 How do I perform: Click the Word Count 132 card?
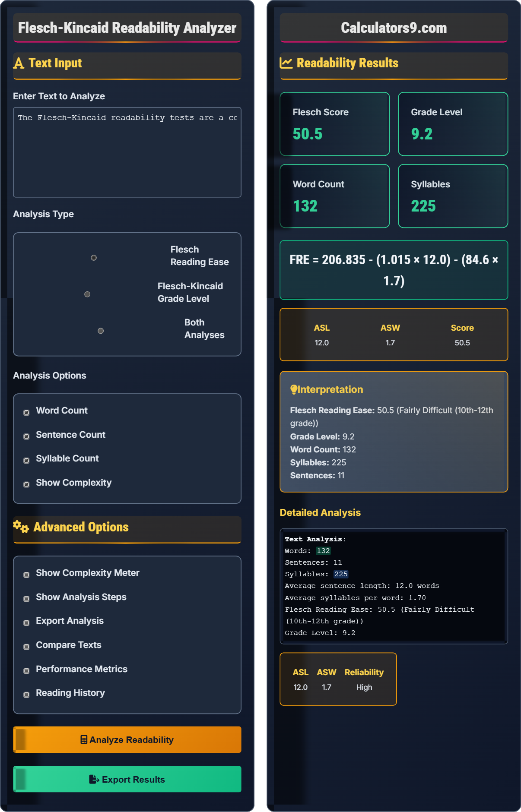335,196
